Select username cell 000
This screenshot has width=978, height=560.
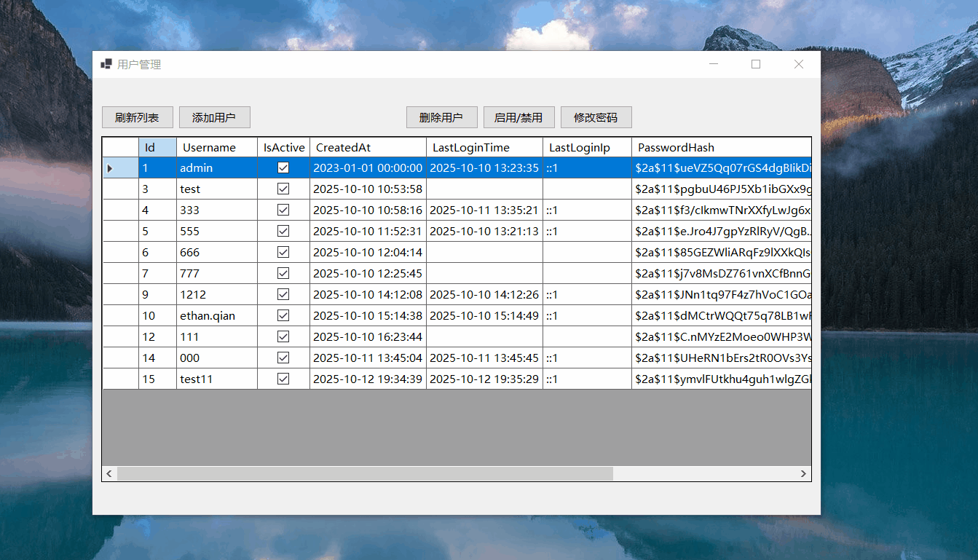coord(217,358)
